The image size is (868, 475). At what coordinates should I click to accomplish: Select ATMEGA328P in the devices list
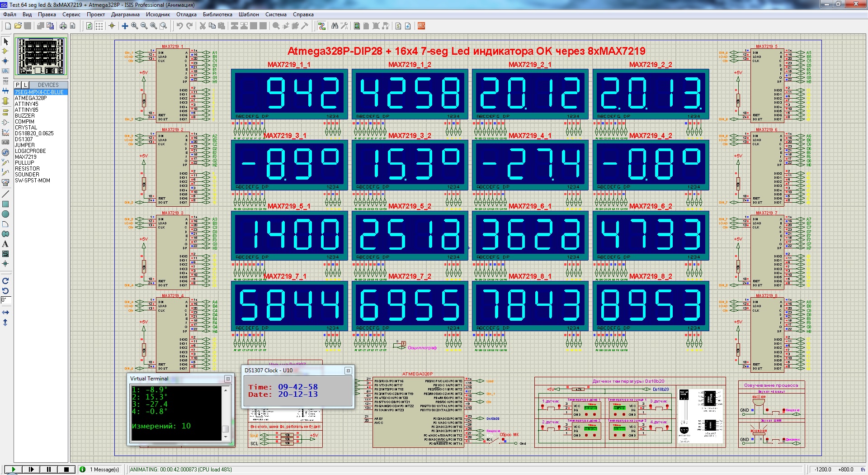(31, 98)
